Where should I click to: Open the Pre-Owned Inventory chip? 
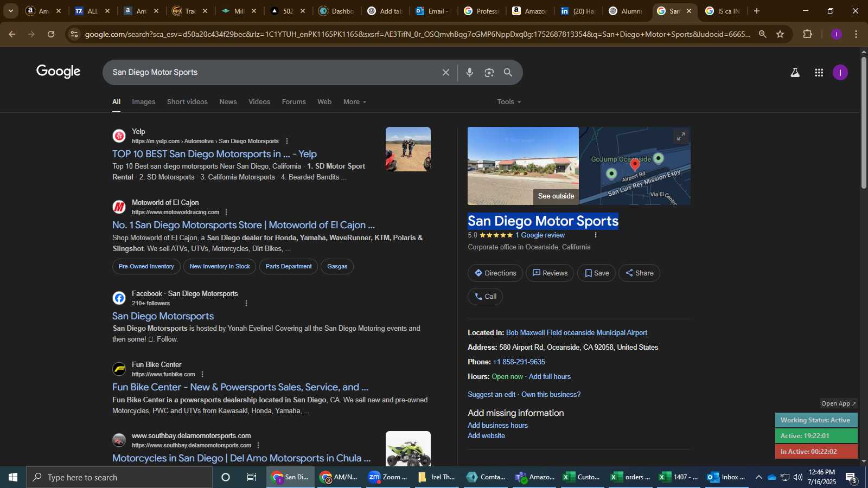pos(146,266)
